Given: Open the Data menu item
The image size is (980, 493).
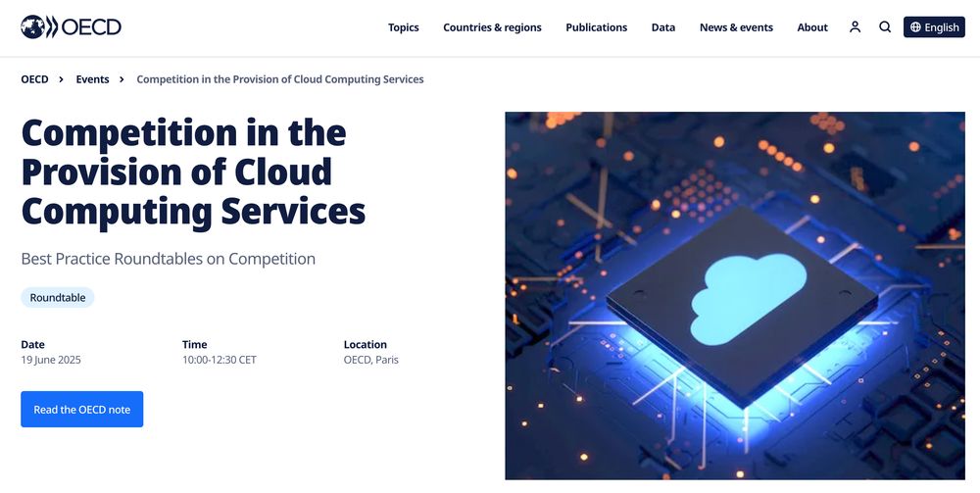Looking at the screenshot, I should click(663, 27).
